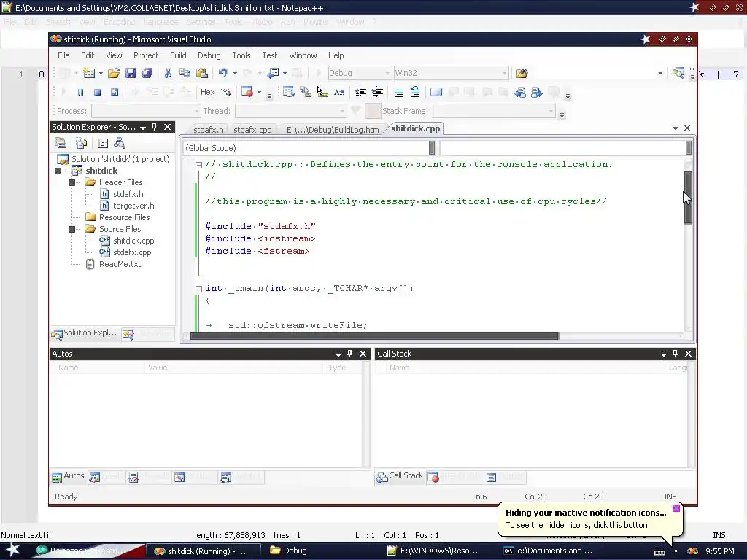Click the Restart debugging icon

(115, 92)
